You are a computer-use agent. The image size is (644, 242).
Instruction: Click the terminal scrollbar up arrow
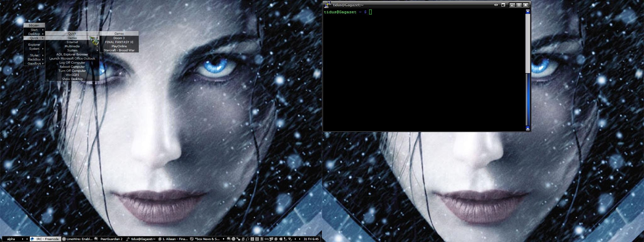tap(528, 12)
